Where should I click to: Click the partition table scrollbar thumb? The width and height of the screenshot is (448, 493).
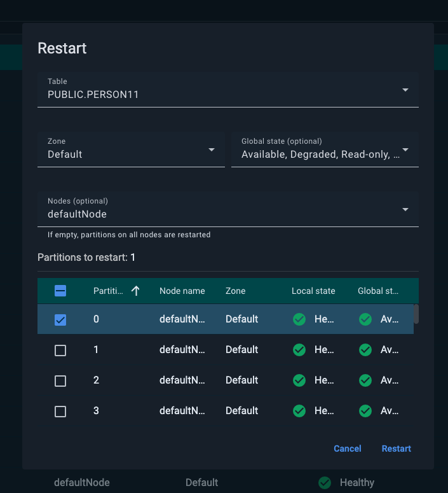pos(416,314)
